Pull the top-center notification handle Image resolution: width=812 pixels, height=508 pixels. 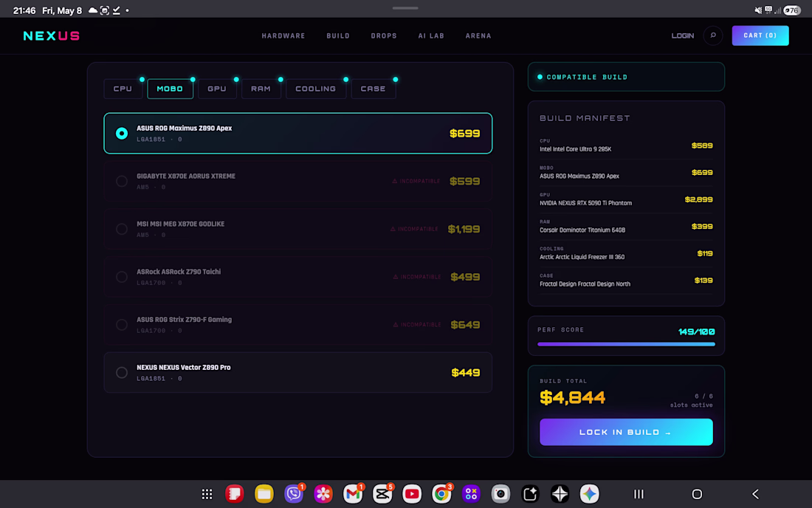click(405, 8)
